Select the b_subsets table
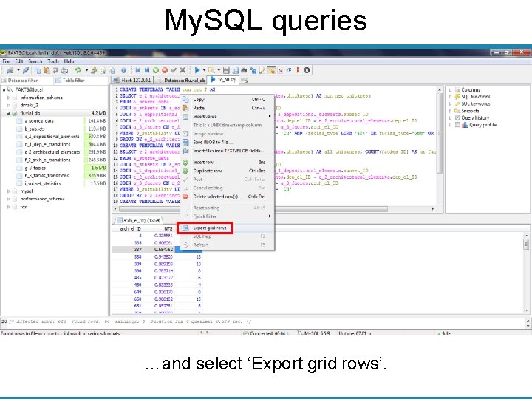532x399 pixels. (x=35, y=129)
